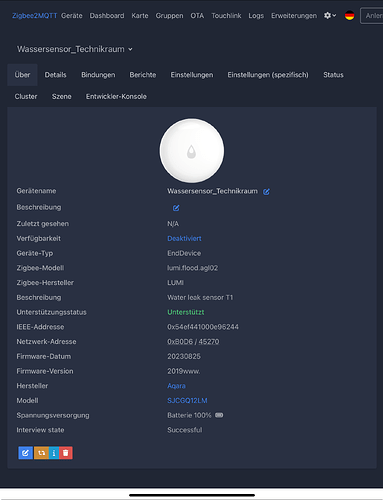Click the N/A last seen value
The image size is (383, 500).
[x=173, y=224]
